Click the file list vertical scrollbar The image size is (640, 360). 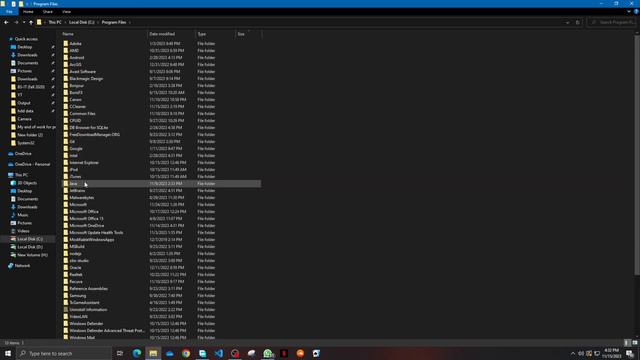pos(637,154)
